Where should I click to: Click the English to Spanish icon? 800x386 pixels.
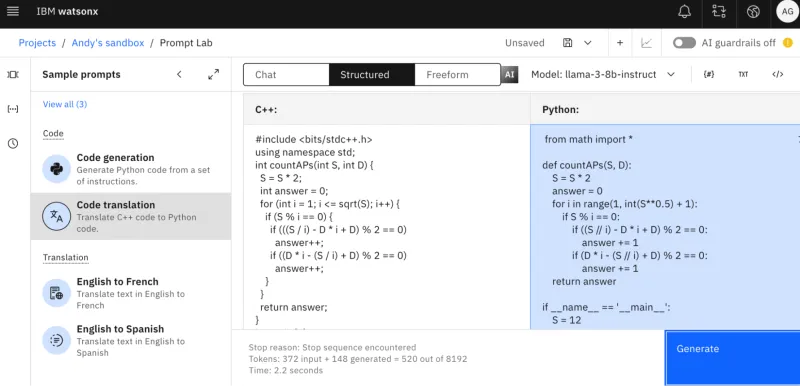tap(56, 340)
